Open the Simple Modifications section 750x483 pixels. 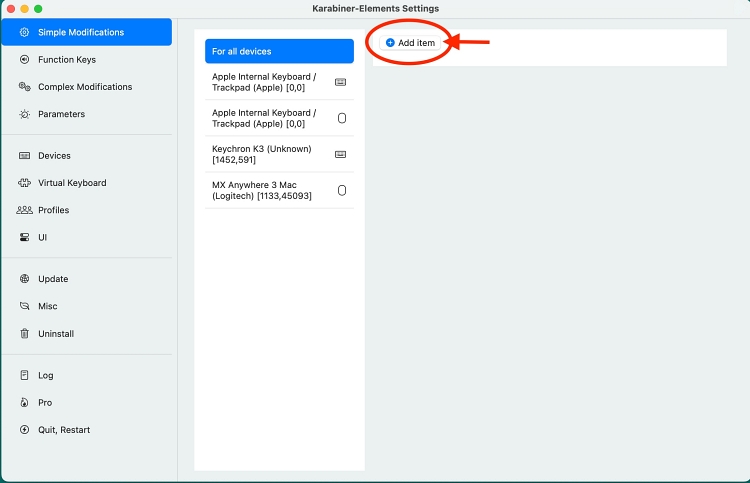87,32
